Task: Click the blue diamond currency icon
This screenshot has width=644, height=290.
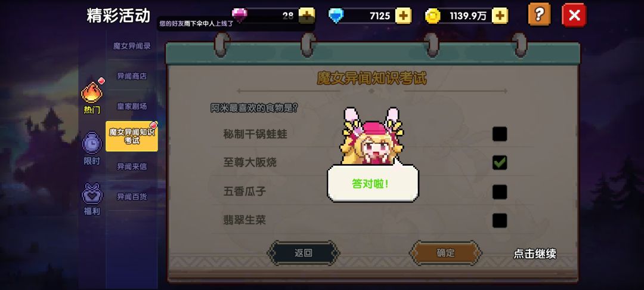Action: click(x=336, y=16)
